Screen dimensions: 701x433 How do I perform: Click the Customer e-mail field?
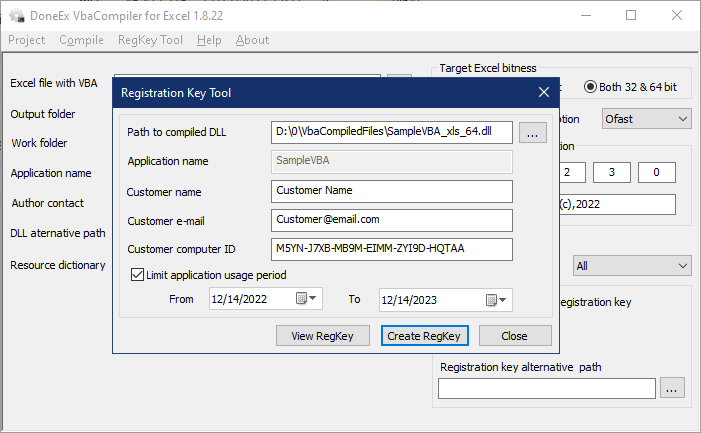point(391,219)
